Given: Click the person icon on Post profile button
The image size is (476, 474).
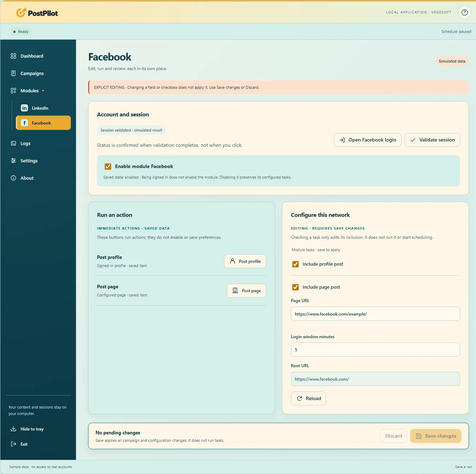Looking at the screenshot, I should 233,261.
